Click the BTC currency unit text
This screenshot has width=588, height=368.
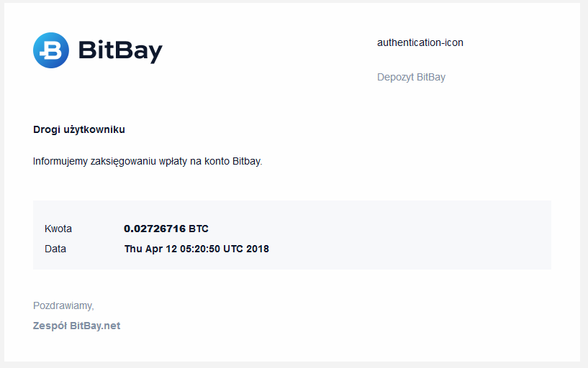pos(199,229)
